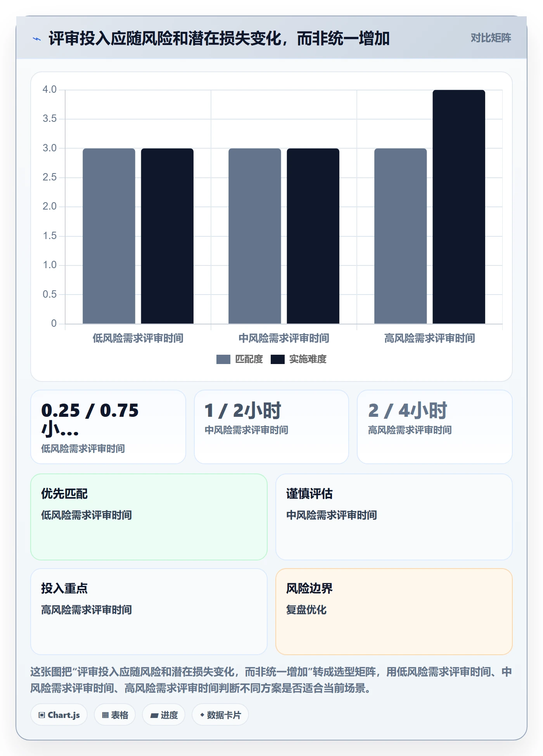
Task: Click the 风险边界 heading in the orange card
Action: pyautogui.click(x=310, y=588)
